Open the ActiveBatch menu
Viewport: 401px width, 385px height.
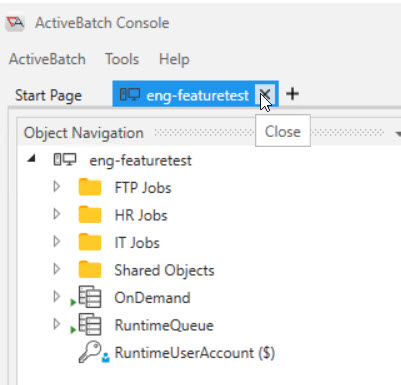click(x=47, y=59)
